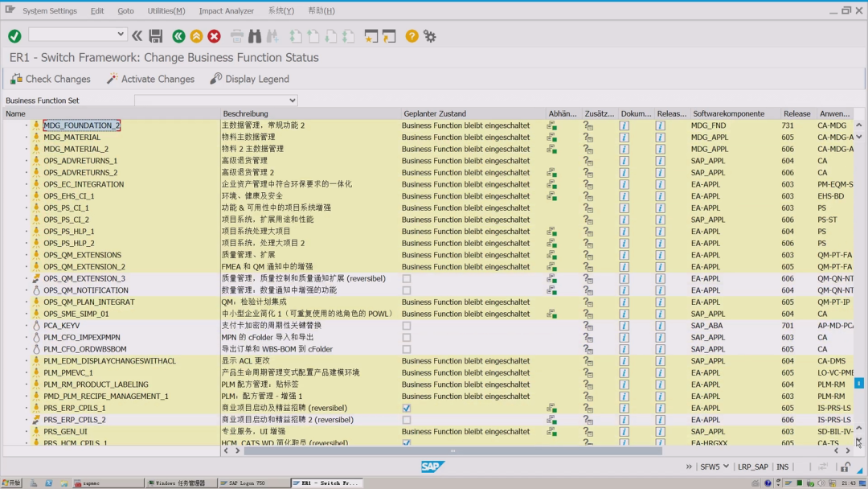
Task: Tick the planned-status checkbox for PCA_KEYV
Action: click(x=407, y=326)
